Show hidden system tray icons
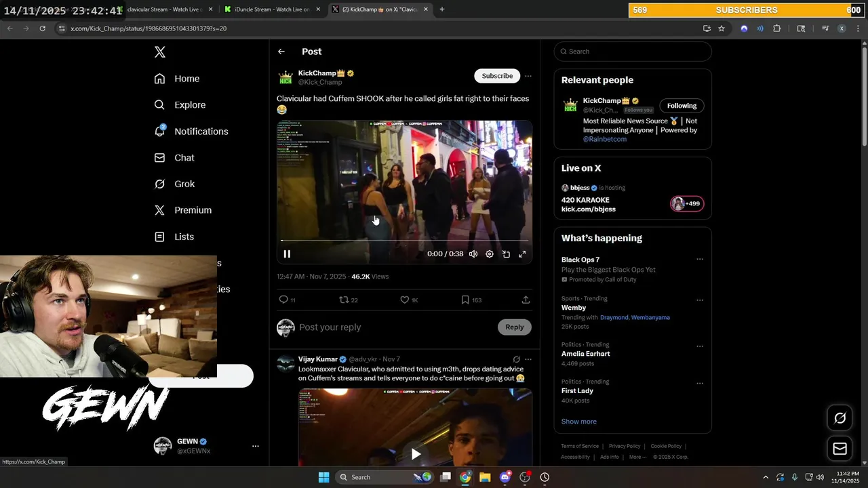868x488 pixels. 766,477
